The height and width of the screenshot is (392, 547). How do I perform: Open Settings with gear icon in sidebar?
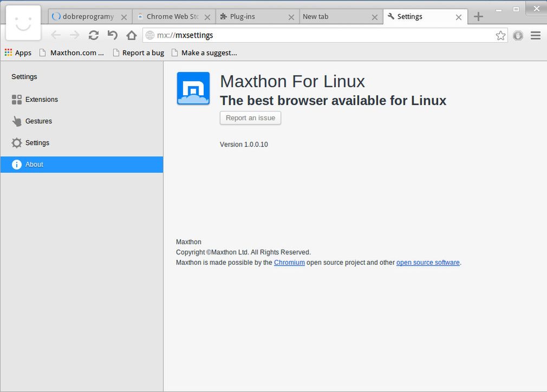pyautogui.click(x=82, y=143)
